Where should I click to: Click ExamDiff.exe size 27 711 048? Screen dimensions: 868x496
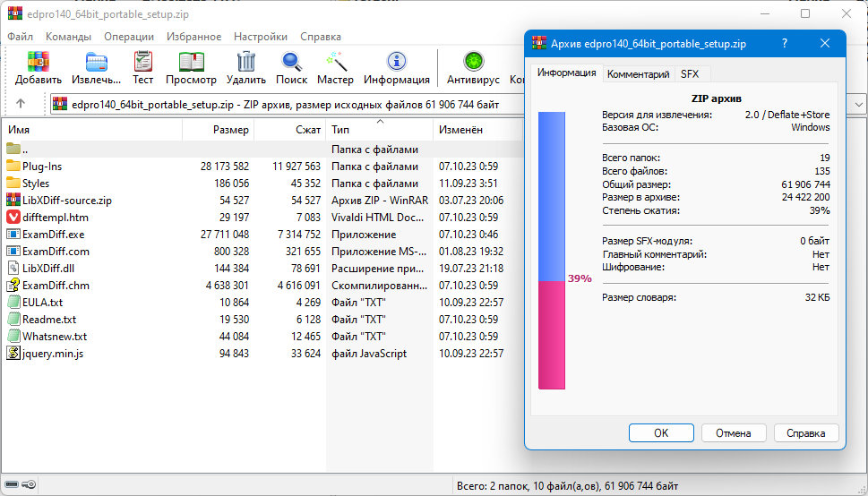point(224,235)
